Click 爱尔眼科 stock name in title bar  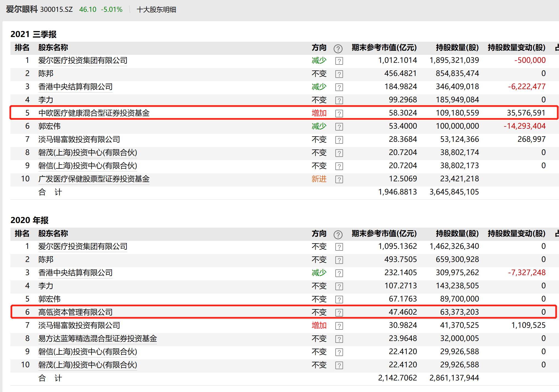point(22,9)
